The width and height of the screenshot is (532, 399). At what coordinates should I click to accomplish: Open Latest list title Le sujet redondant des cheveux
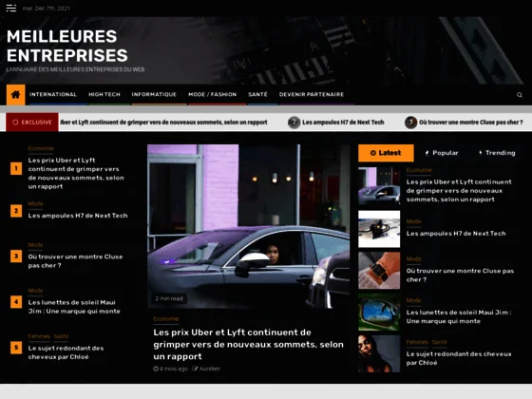point(459,358)
